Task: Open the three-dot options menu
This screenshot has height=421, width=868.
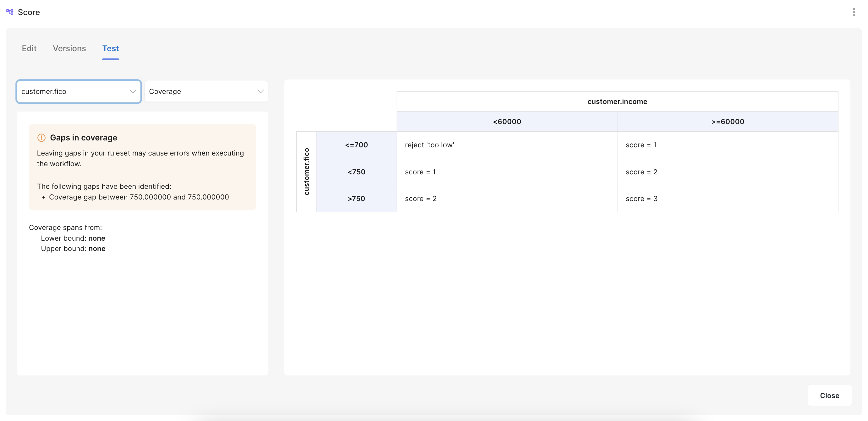Action: 854,12
